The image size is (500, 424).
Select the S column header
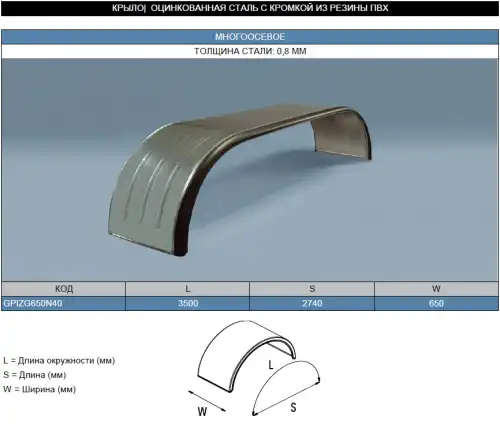click(x=312, y=289)
